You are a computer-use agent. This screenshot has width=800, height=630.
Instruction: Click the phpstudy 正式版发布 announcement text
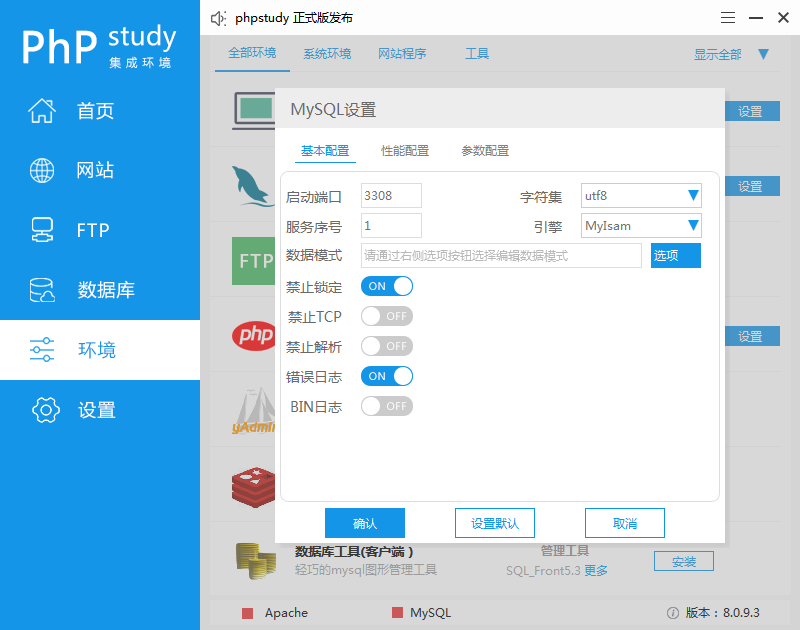(x=294, y=18)
